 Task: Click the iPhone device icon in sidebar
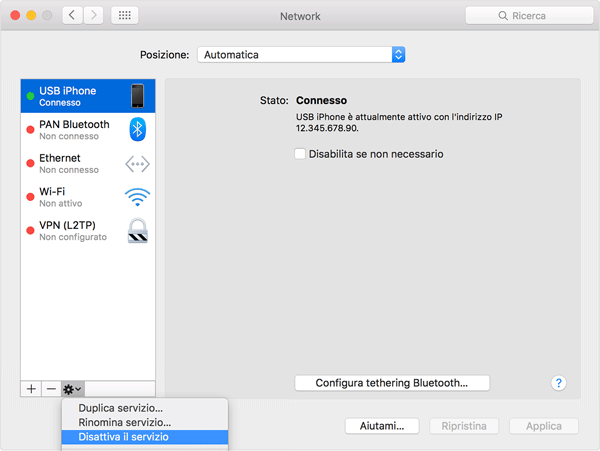click(138, 96)
